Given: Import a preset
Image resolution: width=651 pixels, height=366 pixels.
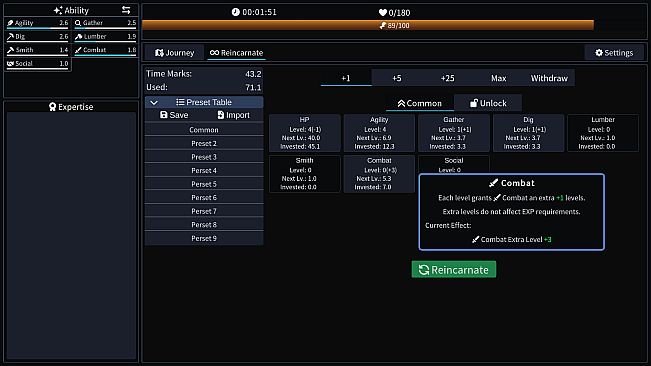Looking at the screenshot, I should pyautogui.click(x=234, y=115).
